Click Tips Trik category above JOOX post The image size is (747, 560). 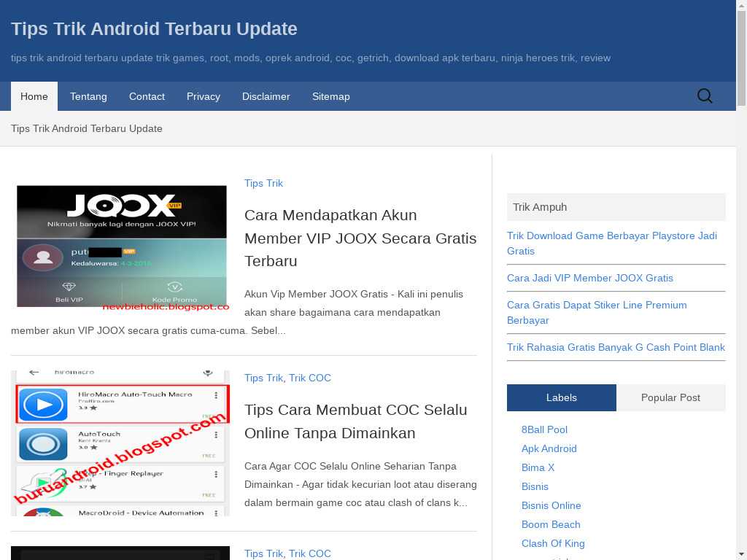point(263,183)
